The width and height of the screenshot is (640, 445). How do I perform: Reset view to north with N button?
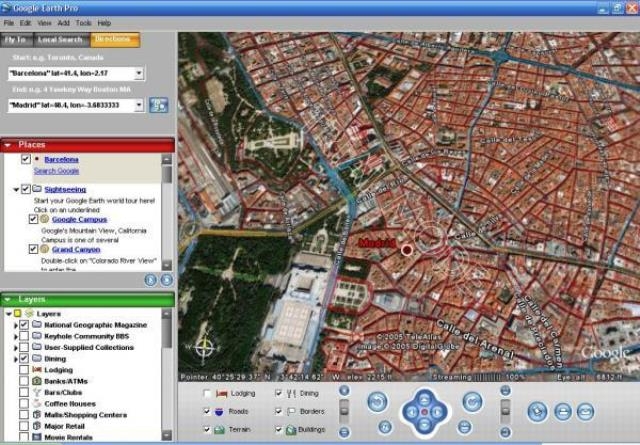385,427
